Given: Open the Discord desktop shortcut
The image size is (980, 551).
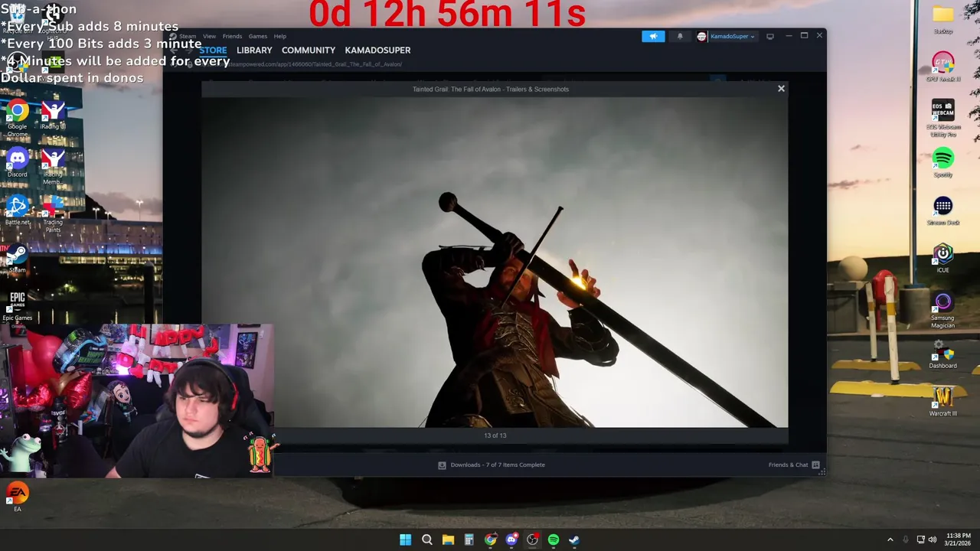Looking at the screenshot, I should 18,163.
